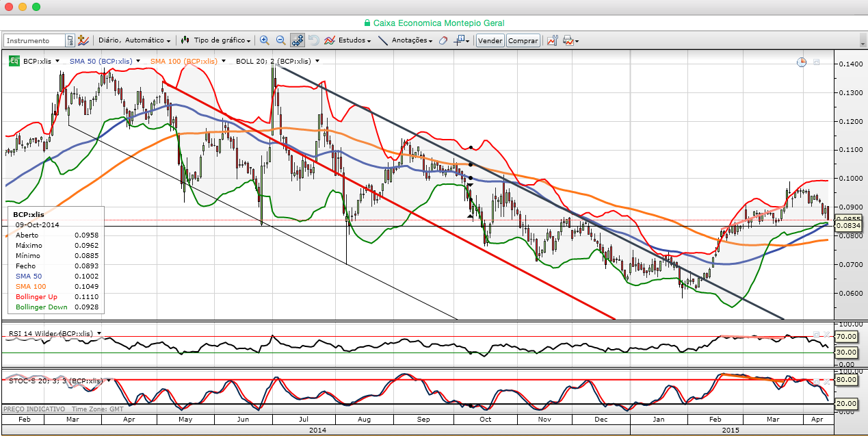This screenshot has height=436, width=868.
Task: Maximize the main price chart panel
Action: tap(817, 62)
